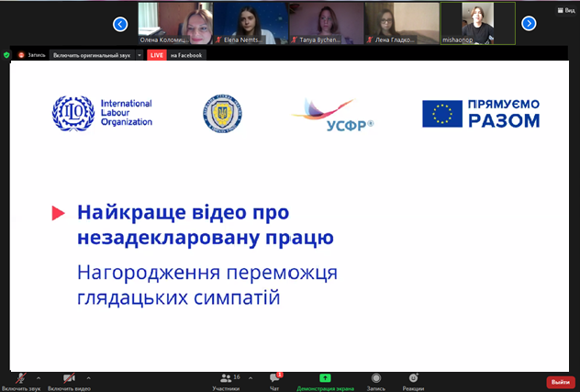Screen dimensions: 580x392
Task: Unmute with Включить звук microphone icon
Action: tap(21, 382)
